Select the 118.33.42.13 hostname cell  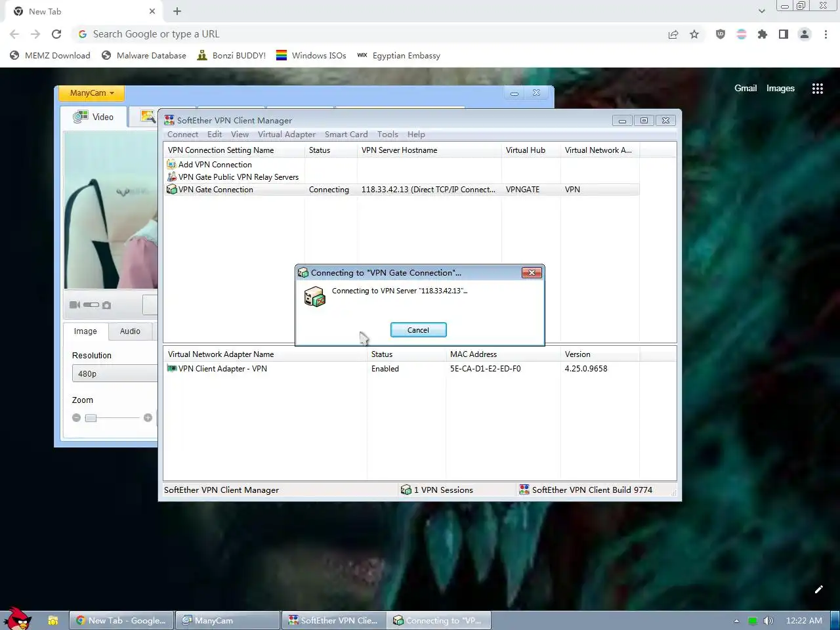(429, 190)
